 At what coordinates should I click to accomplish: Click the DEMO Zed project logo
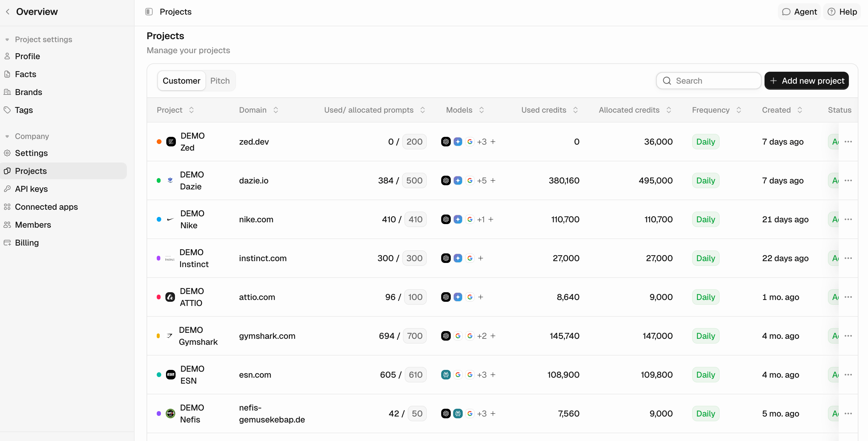click(171, 142)
